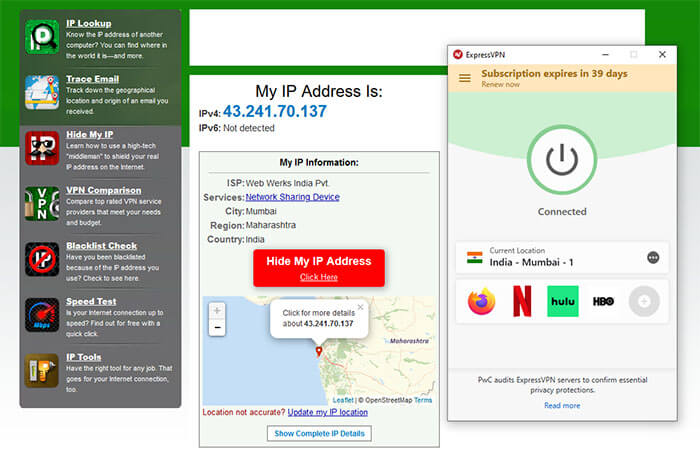This screenshot has width=700, height=455.
Task: Launch Netflix shortcut in ExpressVPN
Action: point(522,301)
